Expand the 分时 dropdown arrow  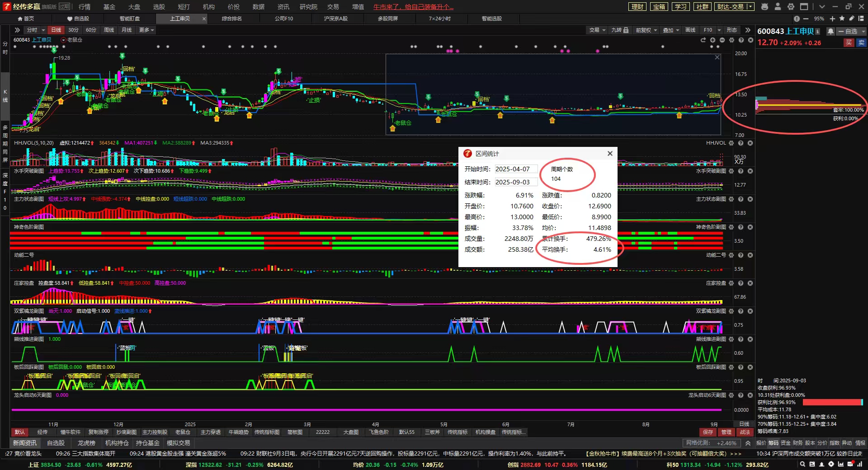pyautogui.click(x=43, y=30)
